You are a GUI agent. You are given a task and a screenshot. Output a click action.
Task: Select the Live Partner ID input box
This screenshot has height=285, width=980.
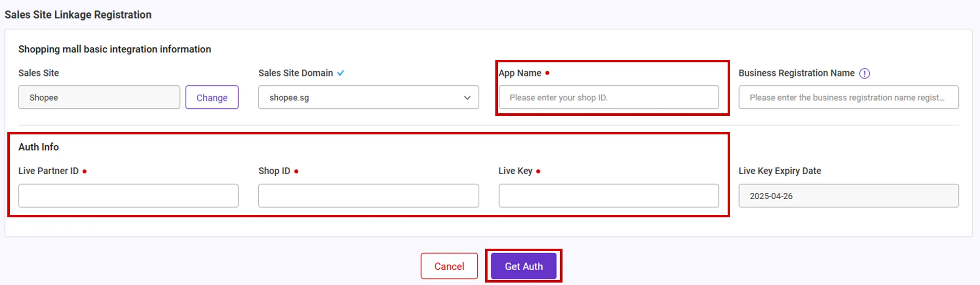click(x=128, y=196)
